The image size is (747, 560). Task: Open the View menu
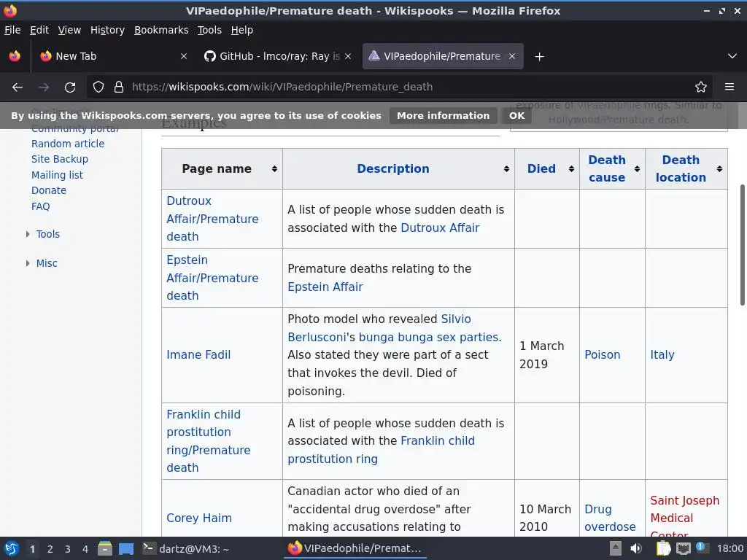[x=69, y=30]
